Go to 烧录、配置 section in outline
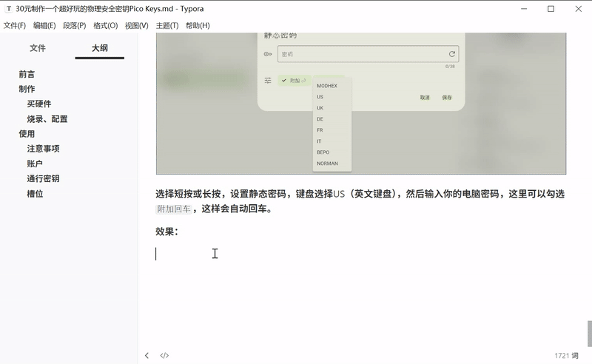Viewport: 592px width, 364px height. click(x=47, y=119)
